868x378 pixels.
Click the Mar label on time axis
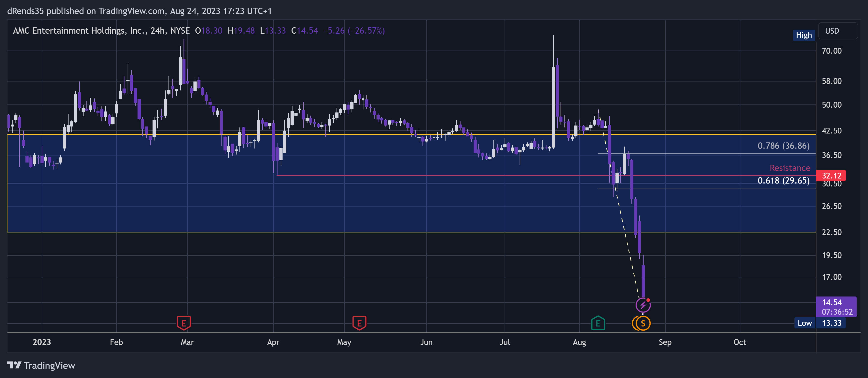click(187, 342)
